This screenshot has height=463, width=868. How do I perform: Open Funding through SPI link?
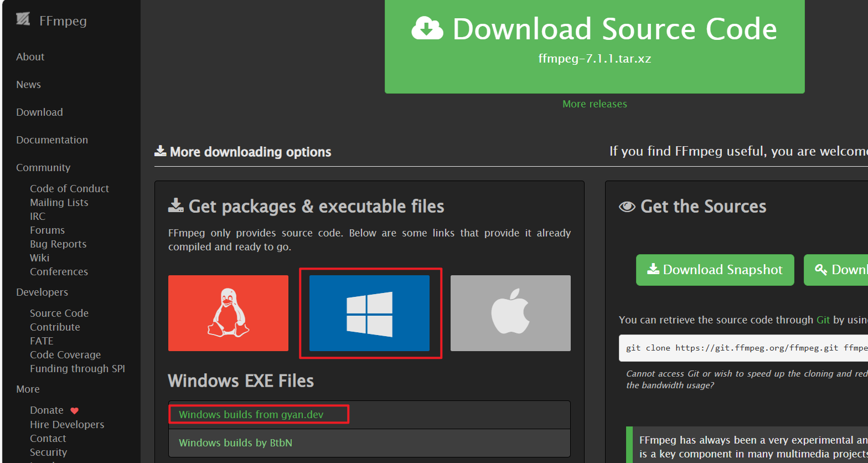coord(77,369)
